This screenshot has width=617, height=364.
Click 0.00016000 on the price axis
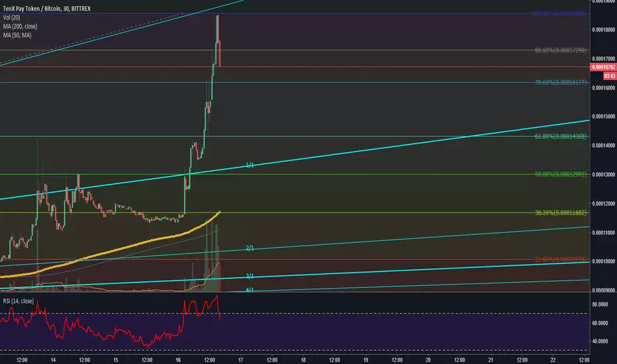603,88
